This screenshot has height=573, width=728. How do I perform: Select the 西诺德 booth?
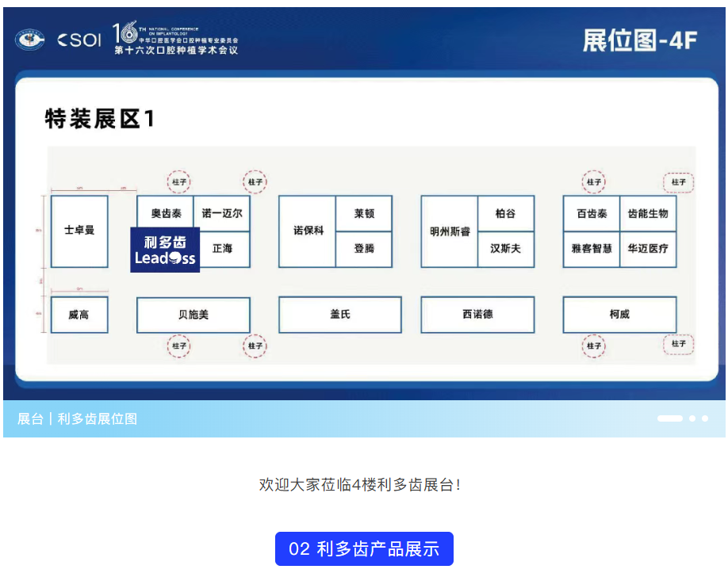(x=477, y=314)
